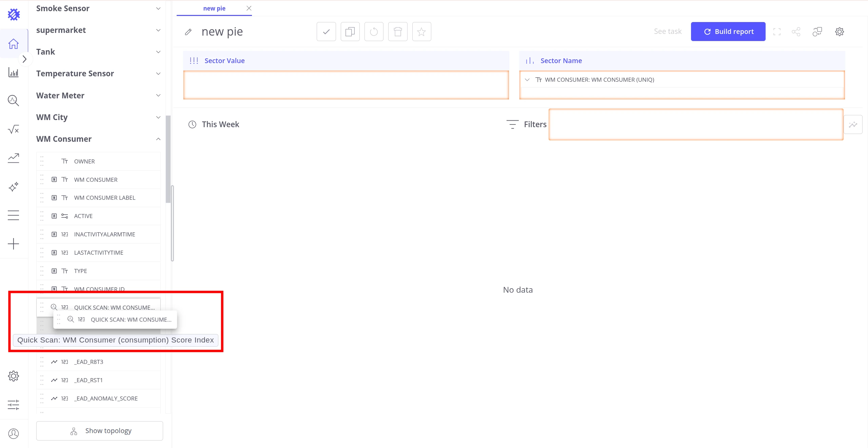Click the sparkle AI icon in sidebar

coord(14,187)
